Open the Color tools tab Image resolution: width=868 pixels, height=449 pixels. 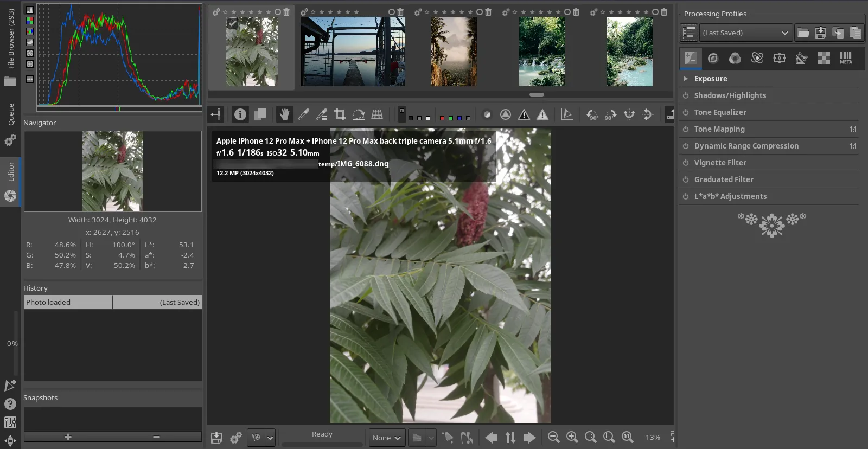point(735,59)
